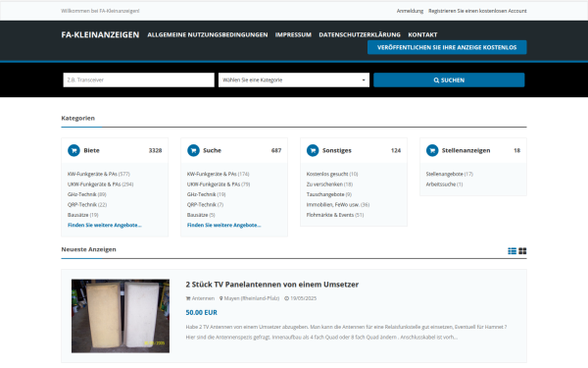588x368 pixels.
Task: Click the Biete category cart icon
Action: point(73,150)
